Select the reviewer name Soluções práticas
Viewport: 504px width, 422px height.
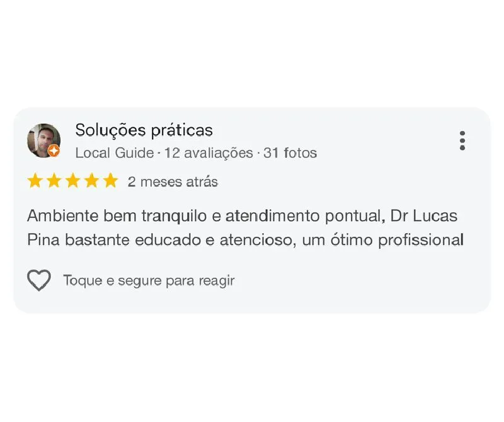click(144, 131)
